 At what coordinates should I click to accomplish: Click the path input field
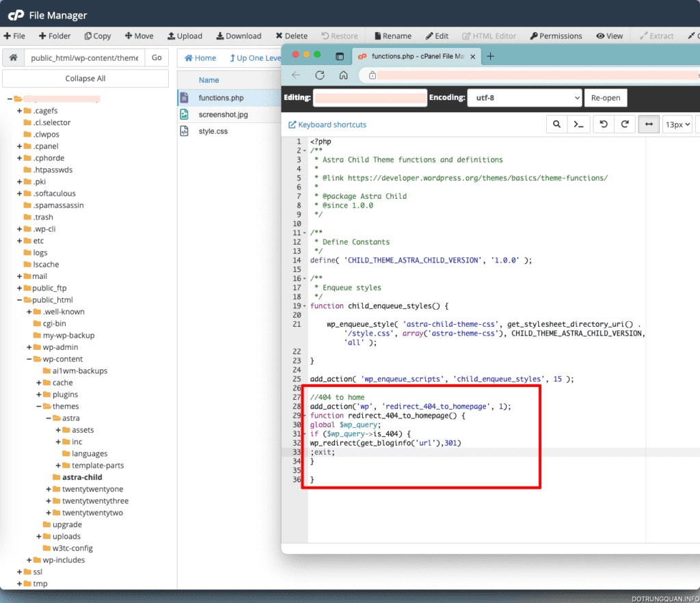click(84, 57)
